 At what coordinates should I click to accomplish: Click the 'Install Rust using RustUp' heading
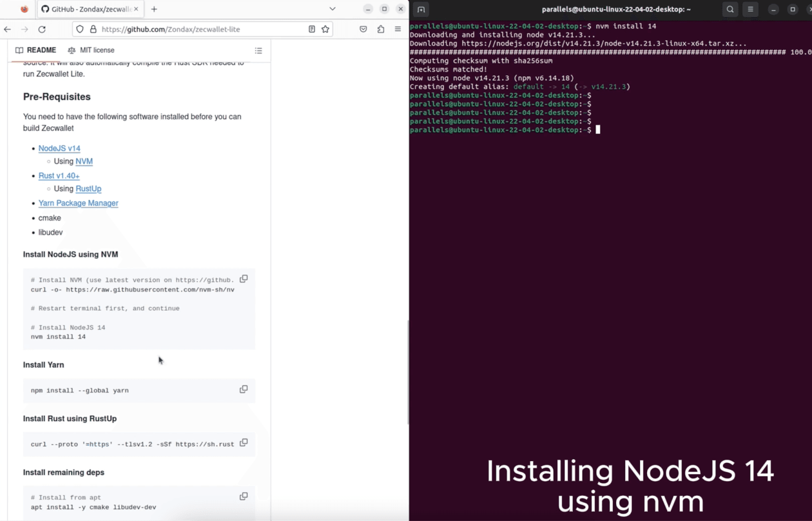[x=70, y=418]
